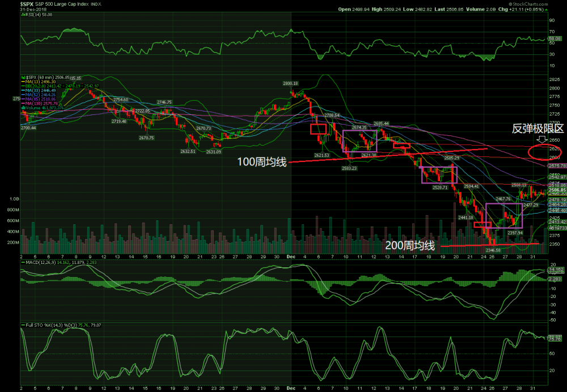The width and height of the screenshot is (567, 392).
Task: Click the $SPX (60 min) legend icon
Action: (x=22, y=76)
